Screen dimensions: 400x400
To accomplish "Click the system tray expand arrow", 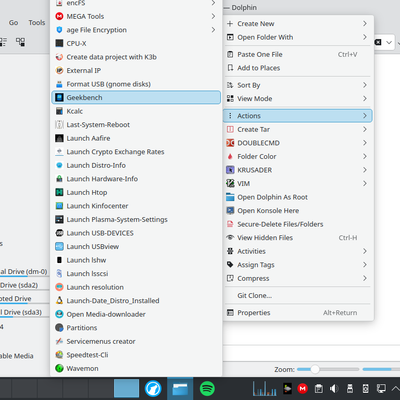I will pos(396,389).
